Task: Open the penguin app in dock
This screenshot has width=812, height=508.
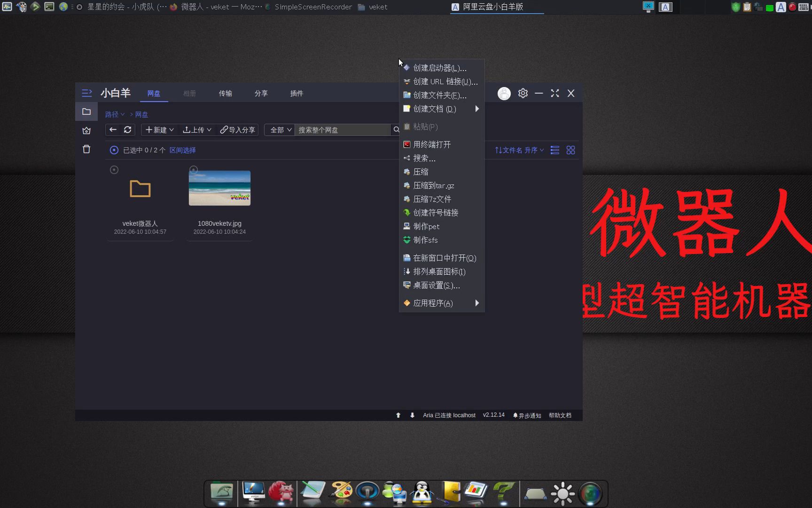Action: [x=422, y=493]
